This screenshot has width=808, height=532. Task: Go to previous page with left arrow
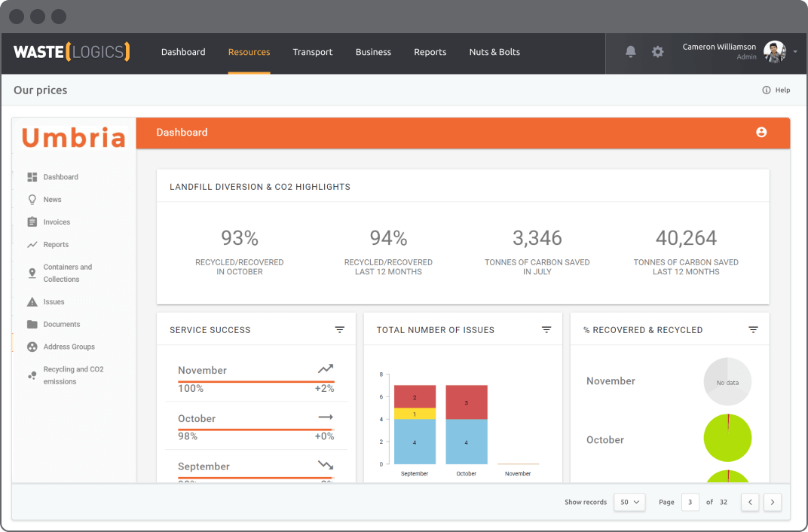(x=750, y=502)
